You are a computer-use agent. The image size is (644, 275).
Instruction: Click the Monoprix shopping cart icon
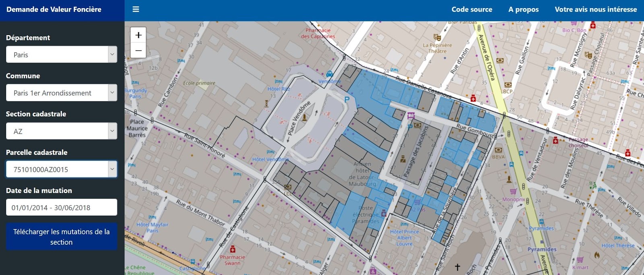(513, 192)
